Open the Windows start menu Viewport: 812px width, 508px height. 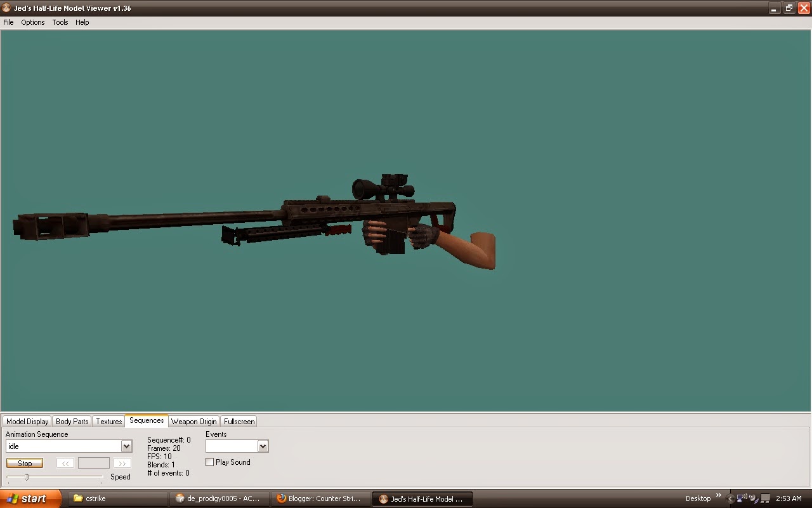point(31,498)
